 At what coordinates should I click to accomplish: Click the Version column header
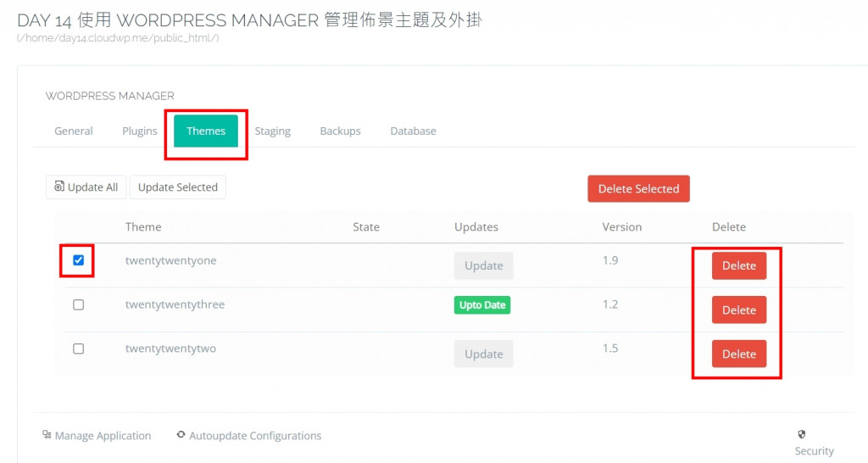pos(622,227)
